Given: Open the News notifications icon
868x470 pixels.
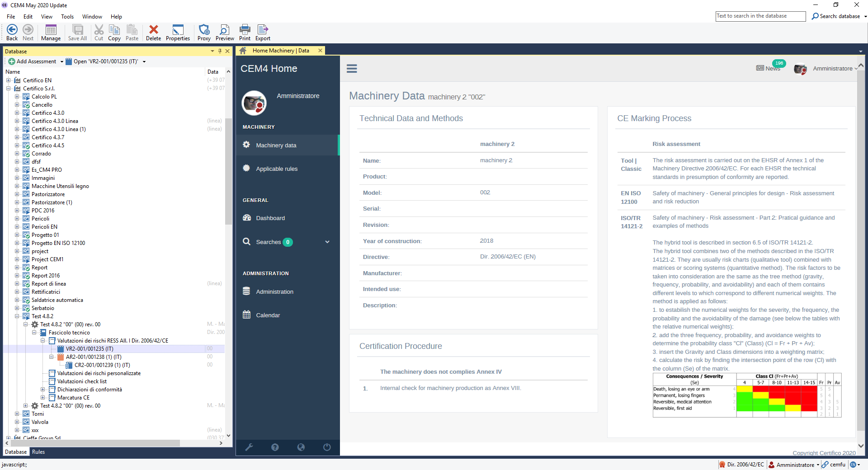Looking at the screenshot, I should 768,68.
